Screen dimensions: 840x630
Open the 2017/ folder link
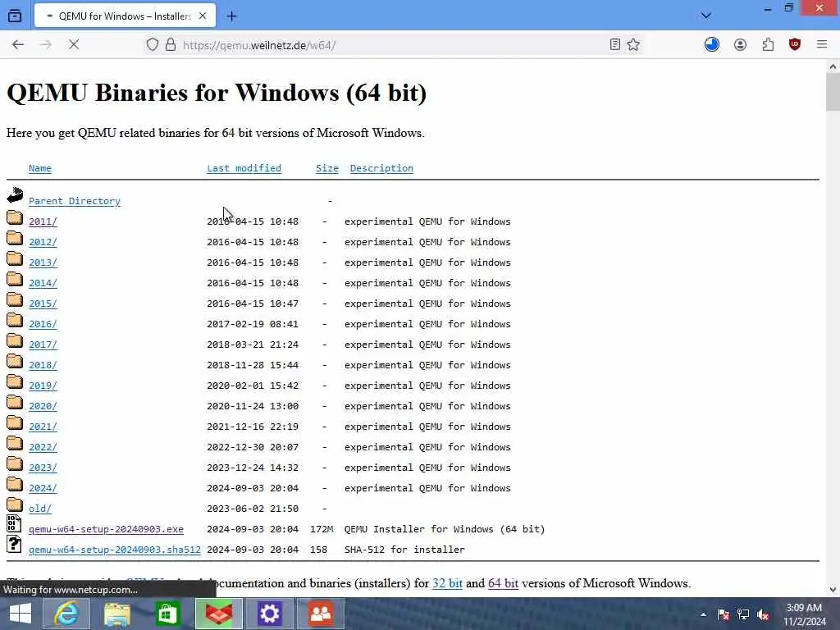(x=43, y=345)
